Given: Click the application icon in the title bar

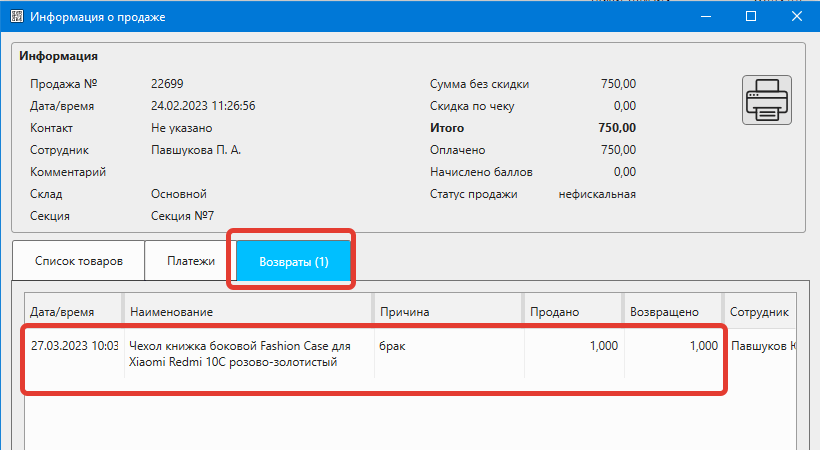Looking at the screenshot, I should point(15,17).
